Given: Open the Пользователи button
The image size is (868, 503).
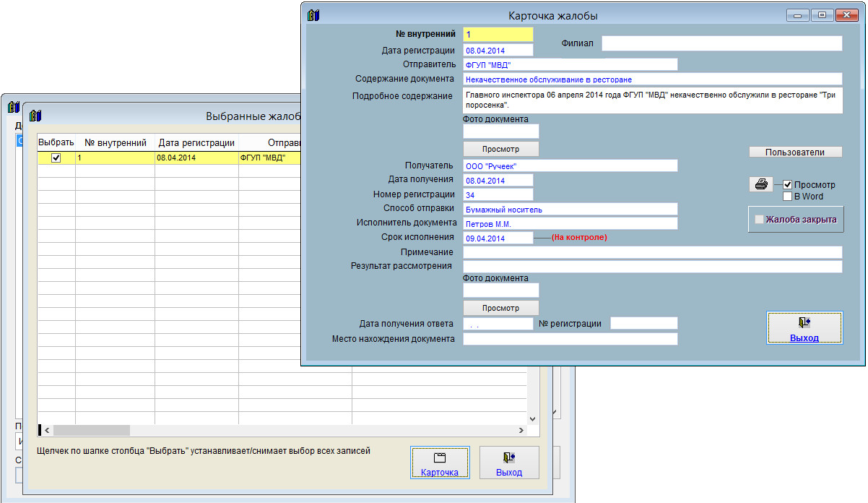Looking at the screenshot, I should pos(795,152).
